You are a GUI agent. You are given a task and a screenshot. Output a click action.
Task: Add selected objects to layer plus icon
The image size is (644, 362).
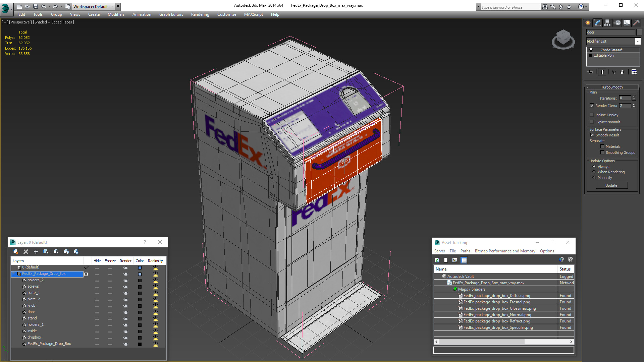point(36,252)
